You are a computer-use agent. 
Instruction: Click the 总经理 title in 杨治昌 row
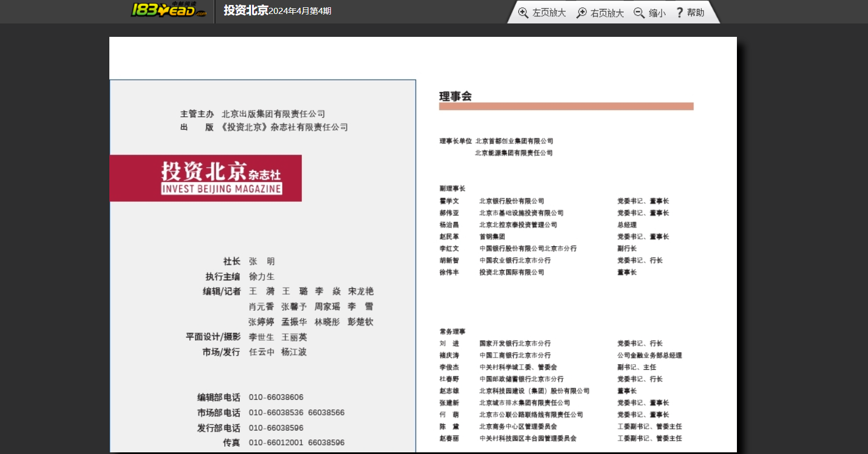tap(626, 225)
